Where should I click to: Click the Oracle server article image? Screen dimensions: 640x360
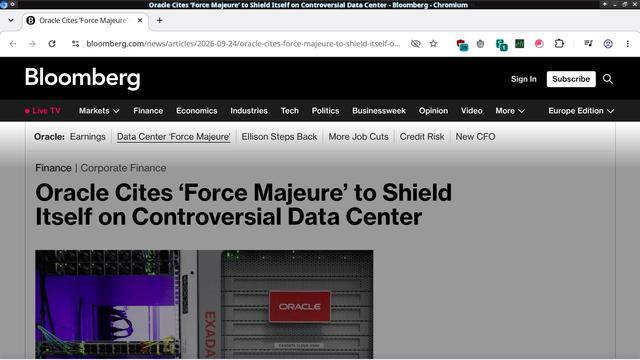tap(204, 304)
